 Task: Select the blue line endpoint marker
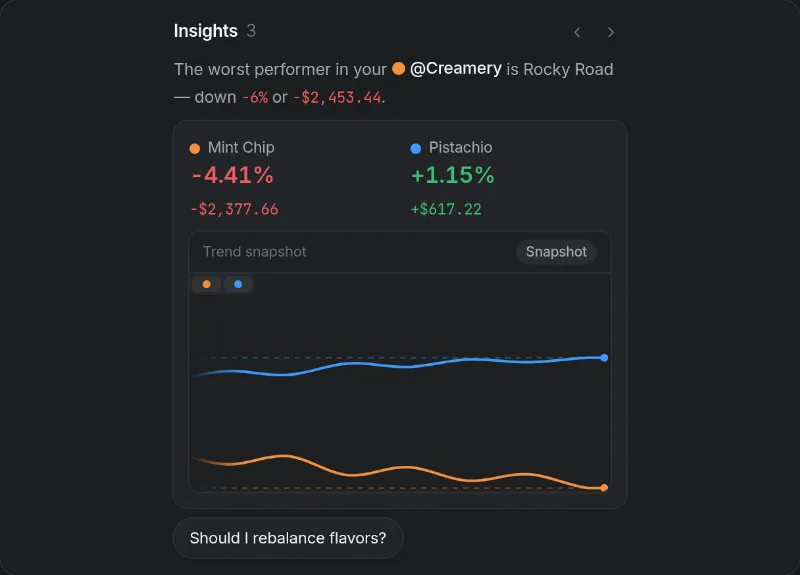(604, 358)
